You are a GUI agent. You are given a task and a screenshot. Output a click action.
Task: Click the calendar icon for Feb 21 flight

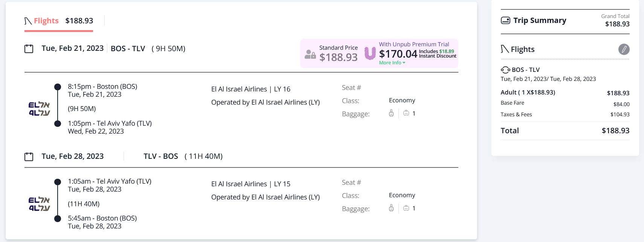[29, 49]
